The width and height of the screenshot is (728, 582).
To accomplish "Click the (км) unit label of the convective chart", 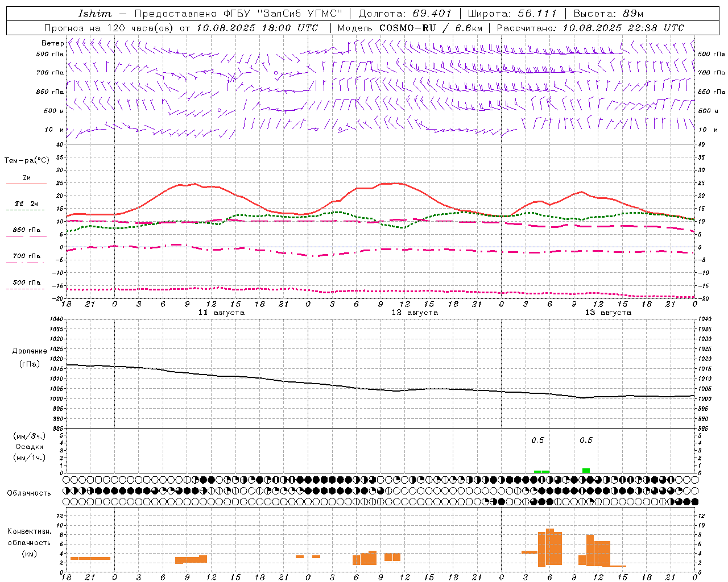I will [30, 554].
